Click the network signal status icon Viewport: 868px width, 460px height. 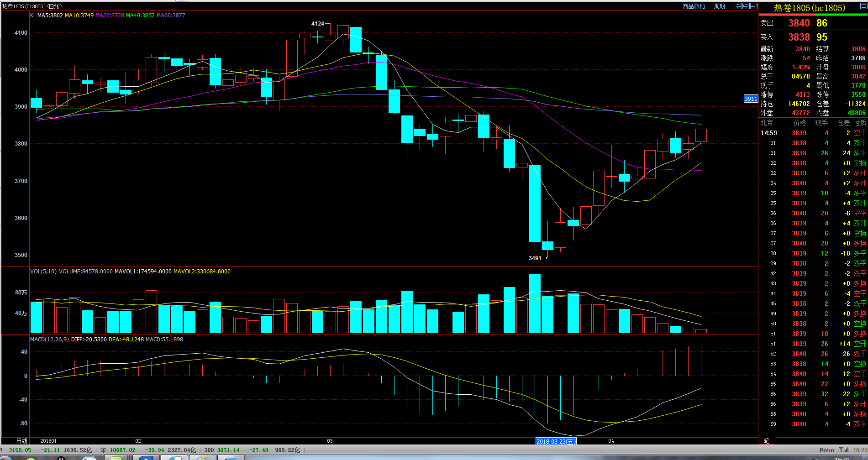(844, 450)
